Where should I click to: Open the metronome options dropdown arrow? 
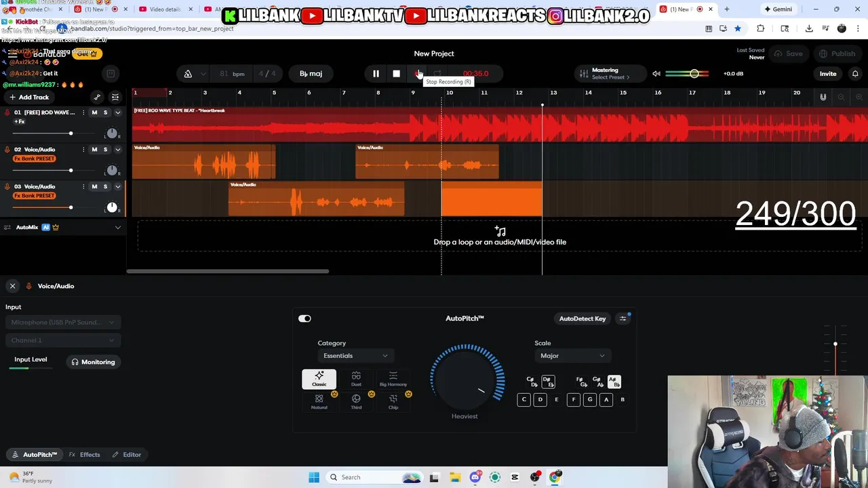(x=202, y=74)
